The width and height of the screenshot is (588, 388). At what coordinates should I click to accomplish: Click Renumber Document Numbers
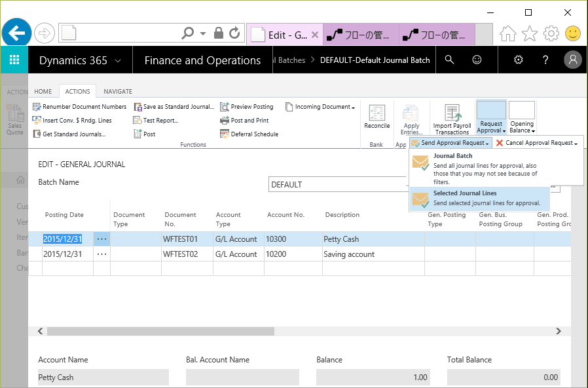tap(79, 107)
